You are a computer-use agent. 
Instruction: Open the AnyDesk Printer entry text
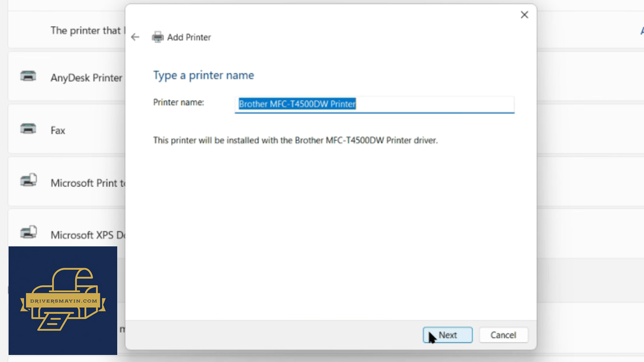[x=87, y=78]
